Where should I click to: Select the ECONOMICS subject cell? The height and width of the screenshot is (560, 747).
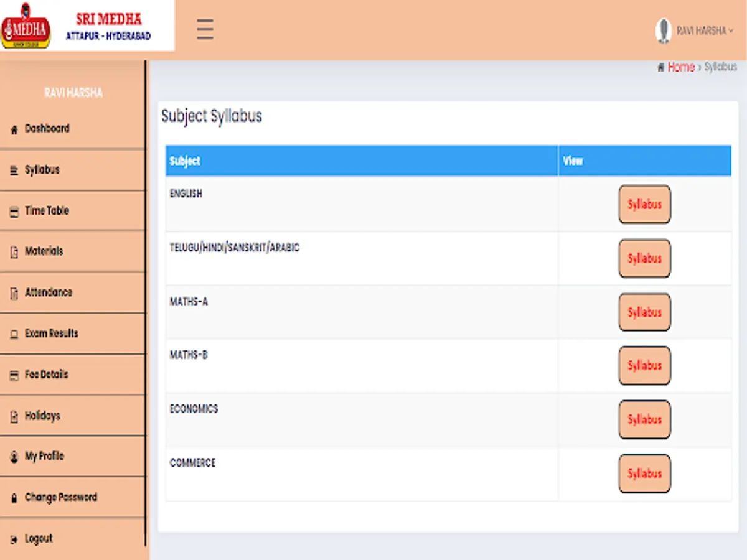pyautogui.click(x=362, y=420)
